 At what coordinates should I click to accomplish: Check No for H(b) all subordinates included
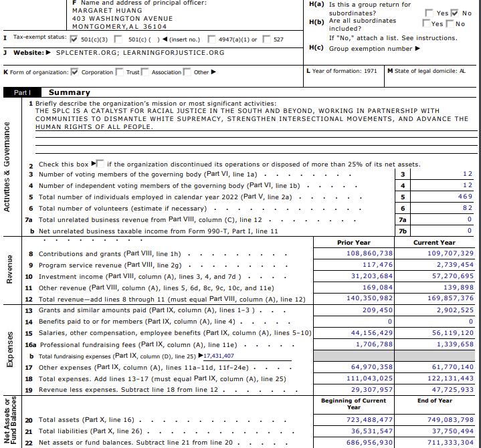[450, 23]
